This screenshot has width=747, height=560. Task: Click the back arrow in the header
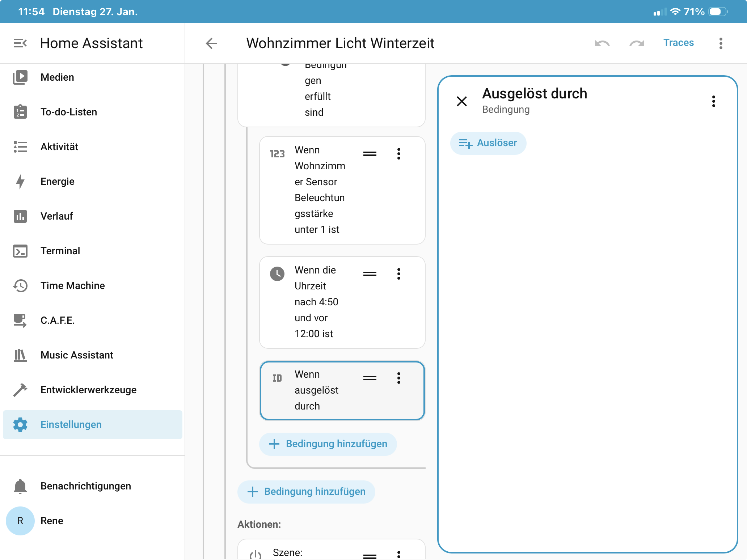[x=211, y=43]
